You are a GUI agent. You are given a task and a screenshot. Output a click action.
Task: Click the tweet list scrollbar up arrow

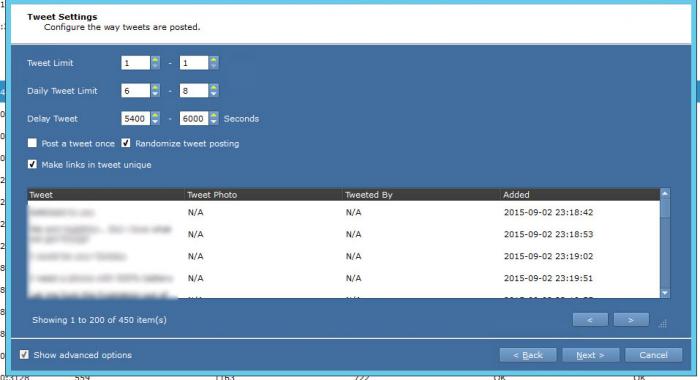665,193
